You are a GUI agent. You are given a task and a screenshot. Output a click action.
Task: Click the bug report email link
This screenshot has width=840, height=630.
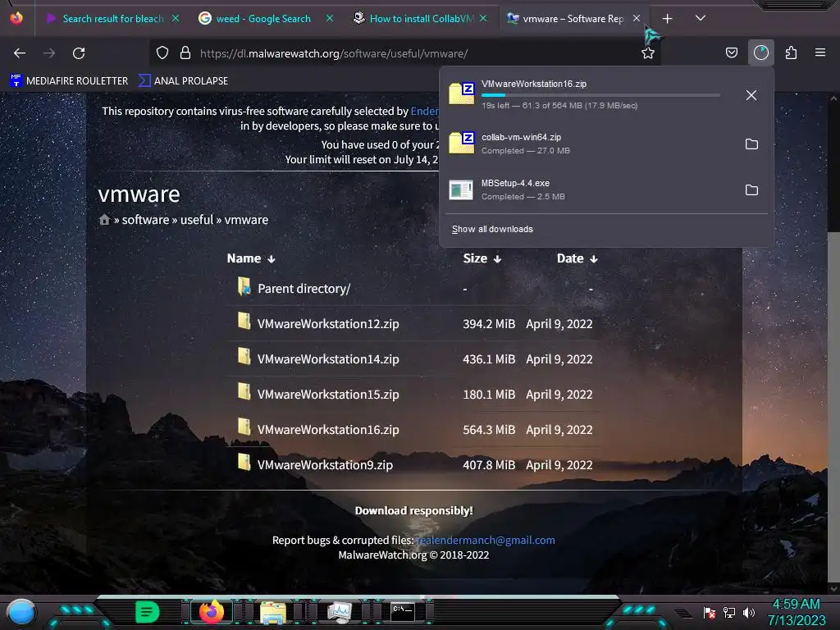click(486, 541)
